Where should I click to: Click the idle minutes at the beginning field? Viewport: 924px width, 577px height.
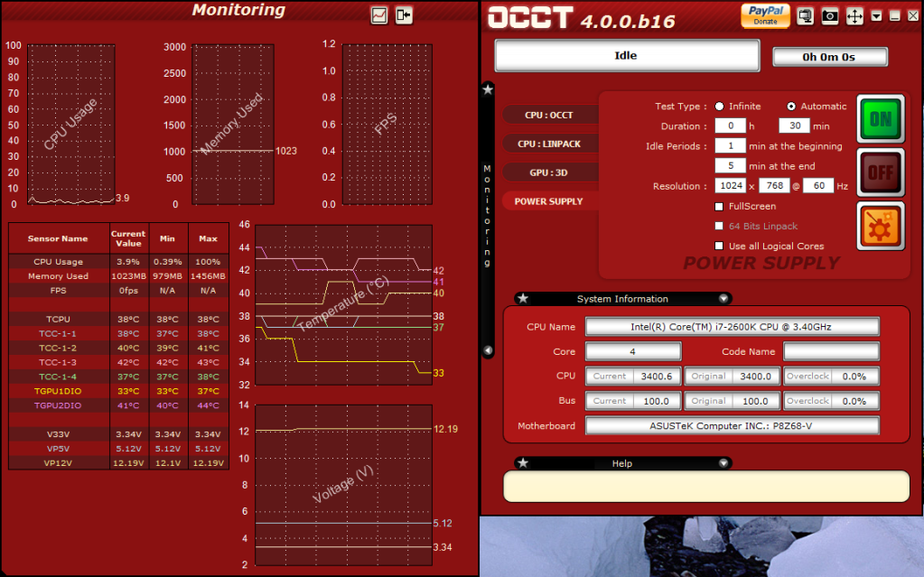(x=730, y=145)
